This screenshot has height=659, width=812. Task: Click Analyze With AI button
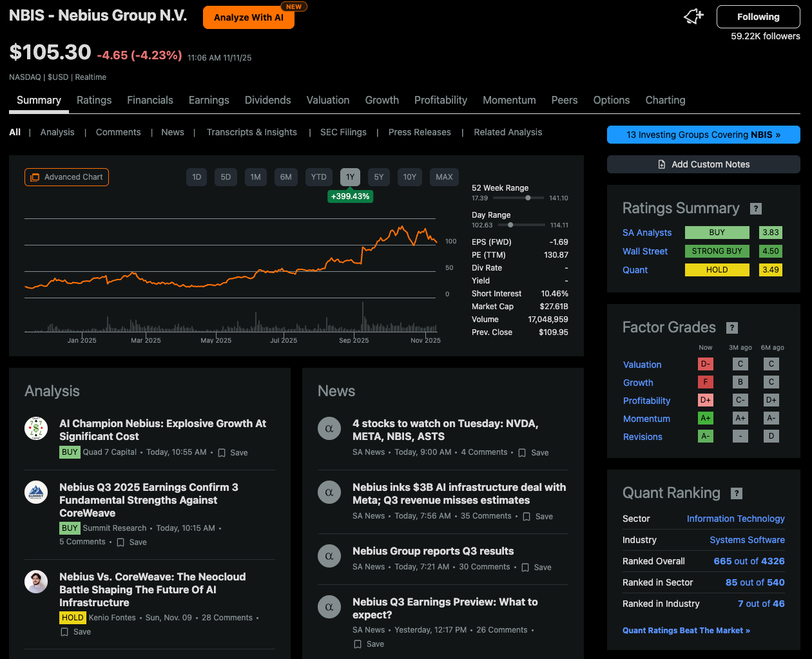249,17
